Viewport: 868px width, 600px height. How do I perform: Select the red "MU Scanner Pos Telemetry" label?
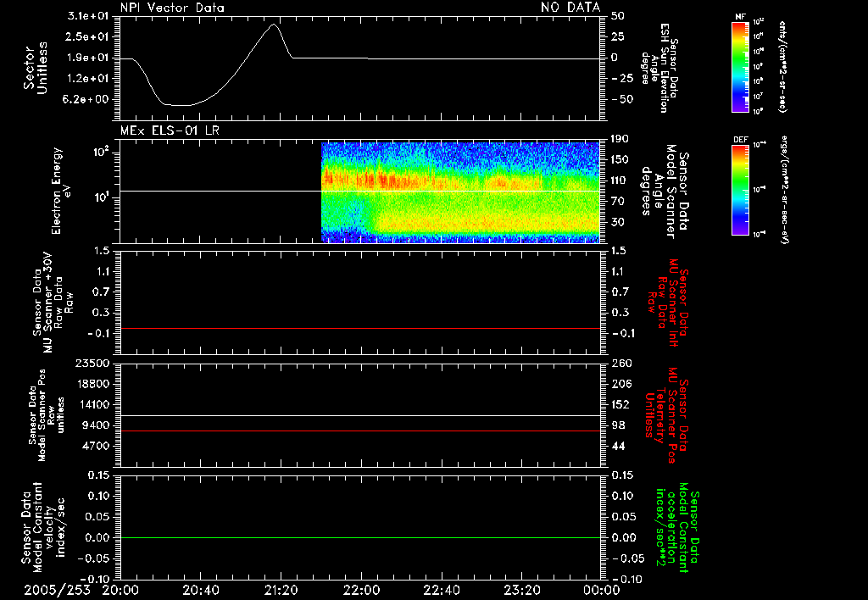pos(667,415)
